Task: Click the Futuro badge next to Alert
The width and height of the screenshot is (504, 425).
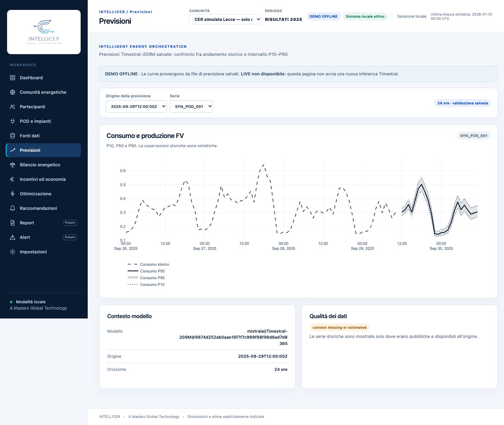Action: [70, 237]
